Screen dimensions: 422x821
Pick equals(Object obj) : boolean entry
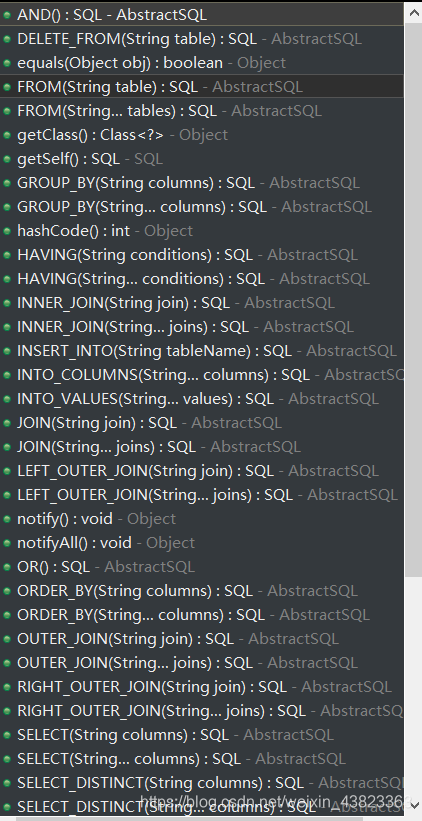[202, 63]
